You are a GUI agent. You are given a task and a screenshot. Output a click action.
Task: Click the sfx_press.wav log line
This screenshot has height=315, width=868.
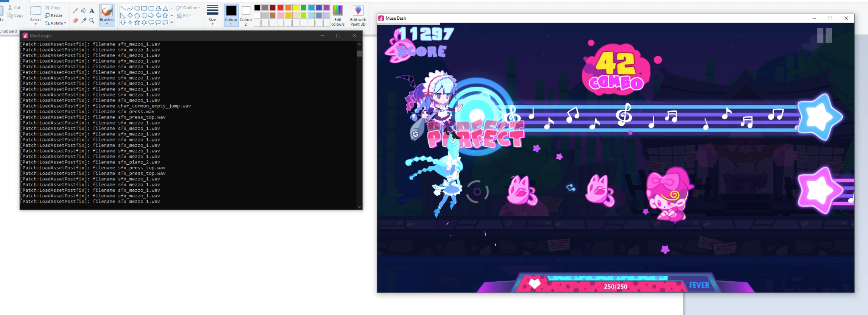88,112
